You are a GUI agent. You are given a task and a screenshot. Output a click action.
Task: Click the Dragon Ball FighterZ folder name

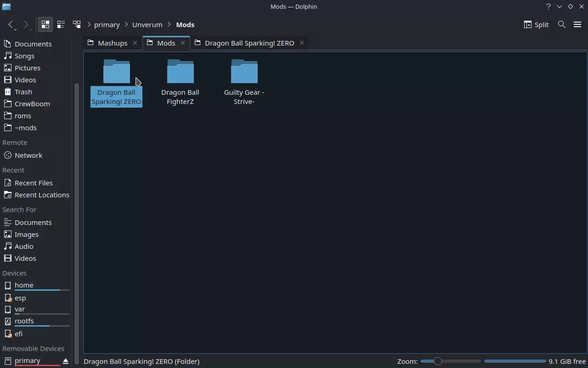(180, 97)
